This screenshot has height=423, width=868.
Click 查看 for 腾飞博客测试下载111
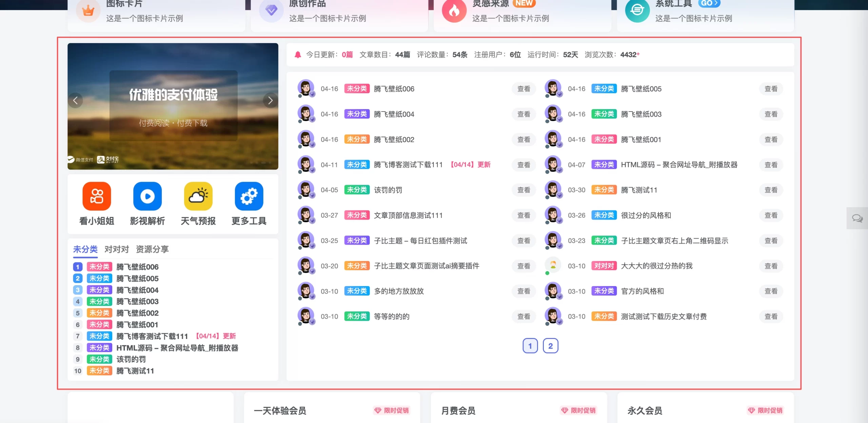[524, 165]
